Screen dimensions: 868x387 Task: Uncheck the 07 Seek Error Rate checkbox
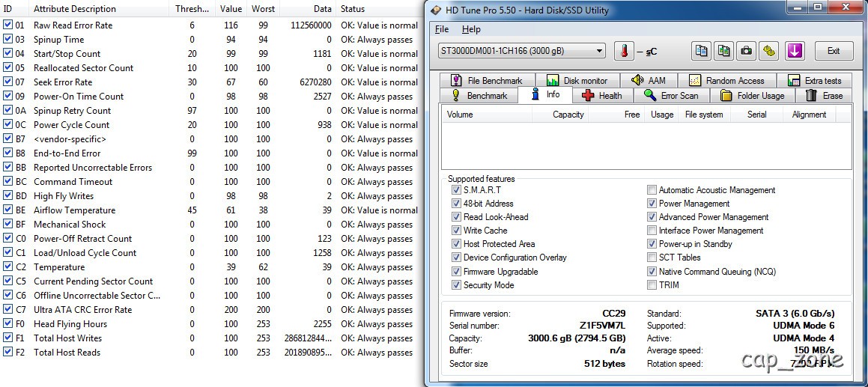7,82
